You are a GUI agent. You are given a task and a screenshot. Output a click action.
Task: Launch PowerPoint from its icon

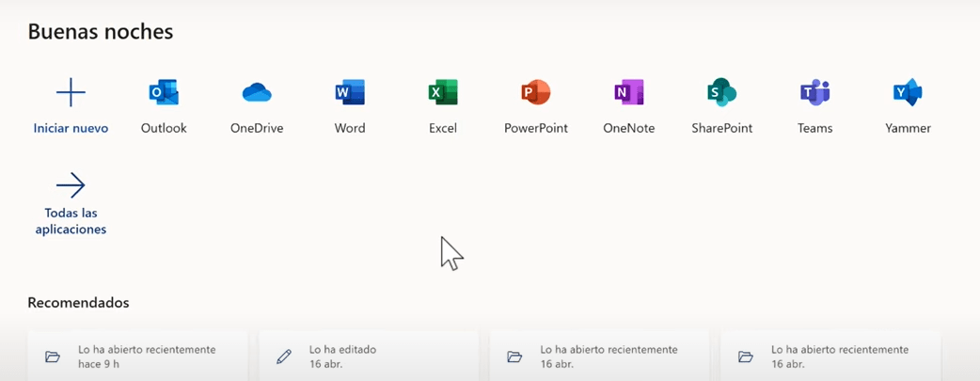coord(536,92)
